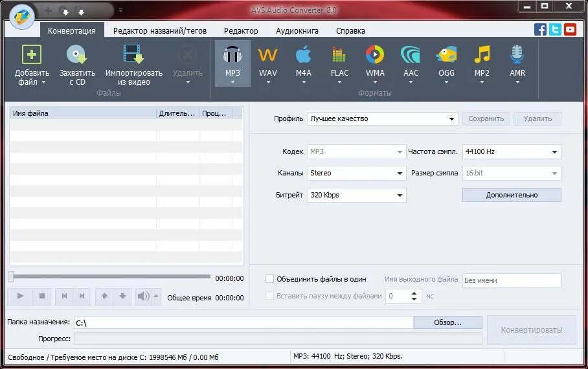Expand the quick access toolbar arrow
588x369 pixels.
coord(120,10)
